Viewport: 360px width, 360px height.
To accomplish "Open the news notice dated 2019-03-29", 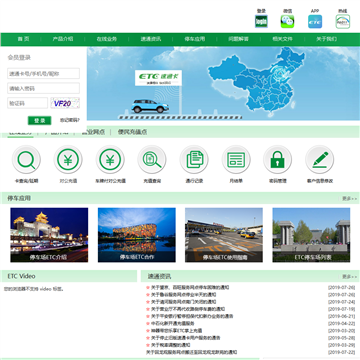I will (x=171, y=345).
